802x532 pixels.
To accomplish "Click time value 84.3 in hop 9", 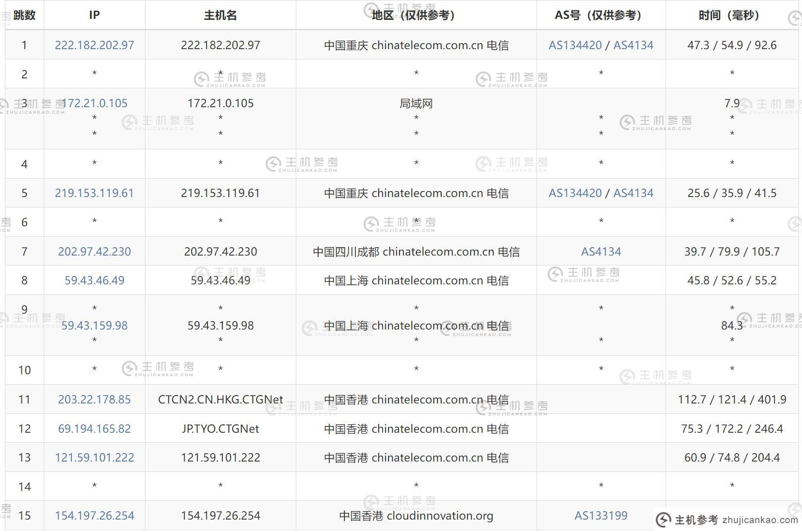I will (732, 326).
